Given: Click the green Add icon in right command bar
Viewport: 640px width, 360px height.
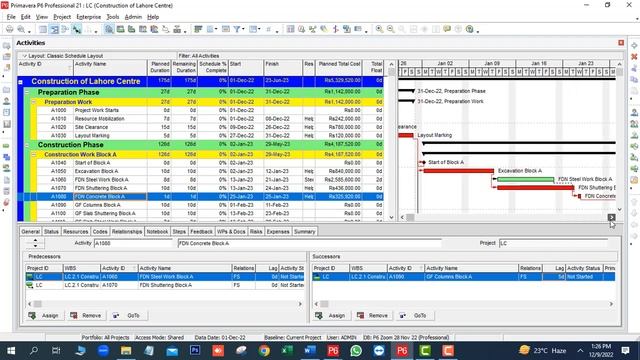Looking at the screenshot, I should pos(634,45).
